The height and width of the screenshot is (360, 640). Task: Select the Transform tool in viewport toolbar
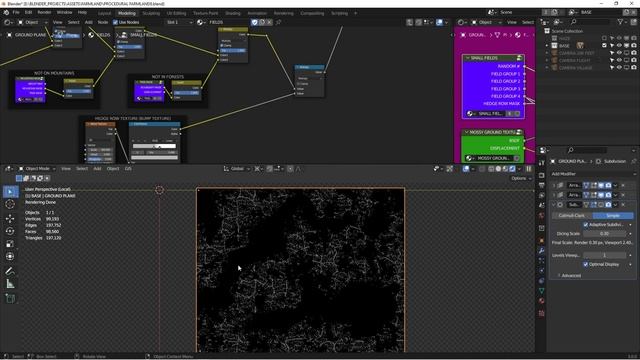pos(10,256)
